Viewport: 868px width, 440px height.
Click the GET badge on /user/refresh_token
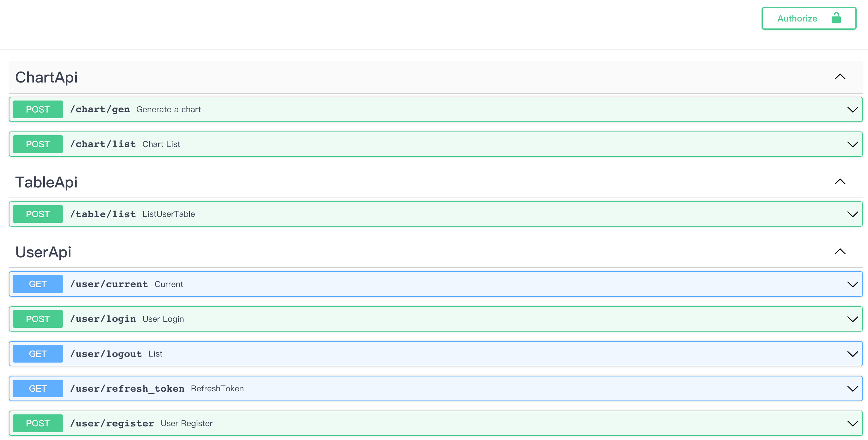pyautogui.click(x=37, y=388)
